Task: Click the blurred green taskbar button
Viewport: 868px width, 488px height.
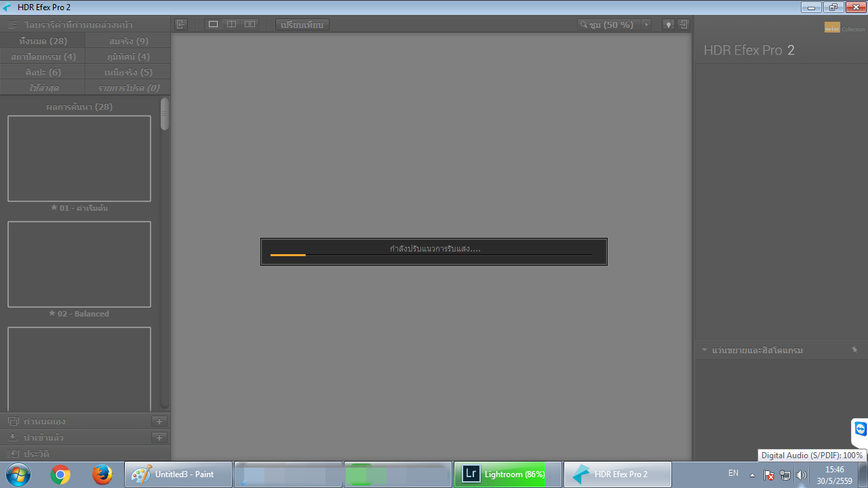Action: pyautogui.click(x=398, y=474)
